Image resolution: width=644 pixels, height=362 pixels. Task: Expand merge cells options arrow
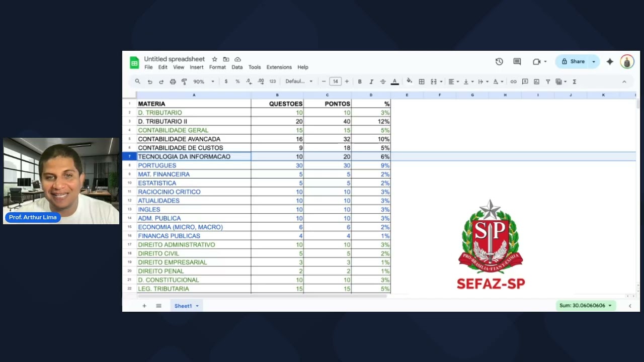(441, 81)
